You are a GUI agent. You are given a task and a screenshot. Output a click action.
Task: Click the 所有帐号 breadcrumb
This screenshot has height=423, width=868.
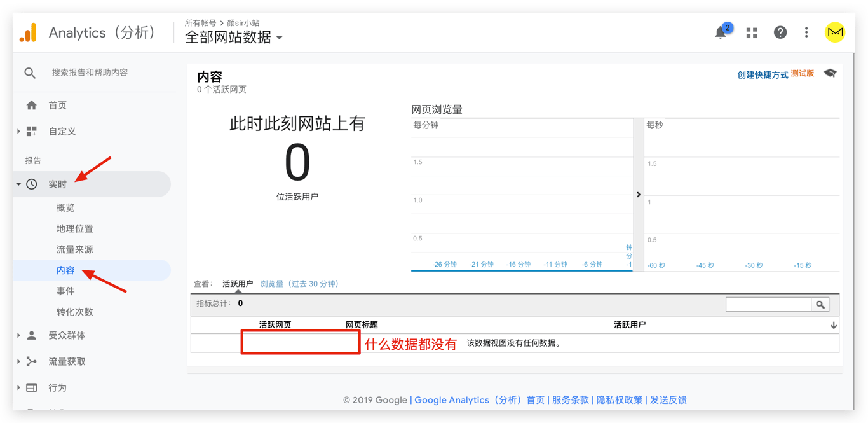click(x=200, y=23)
